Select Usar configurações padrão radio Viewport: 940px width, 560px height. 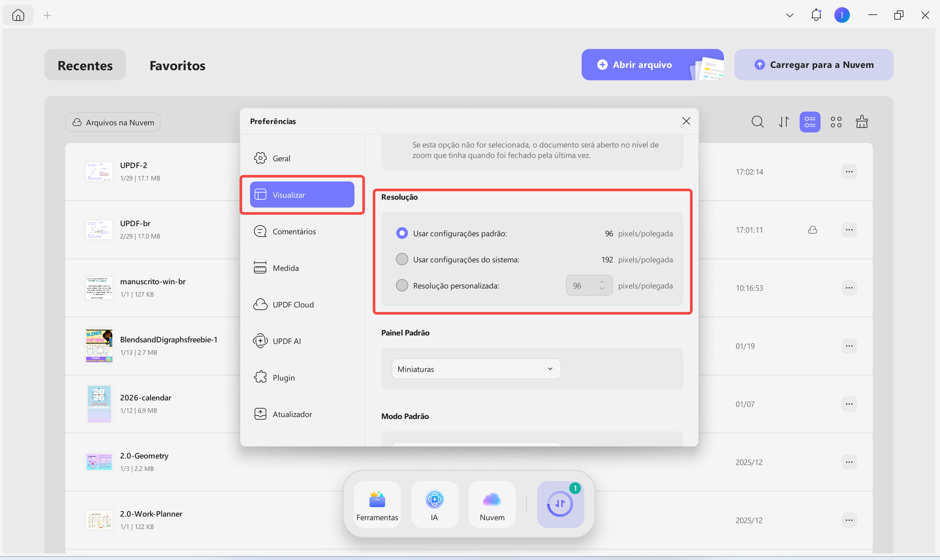(x=402, y=233)
